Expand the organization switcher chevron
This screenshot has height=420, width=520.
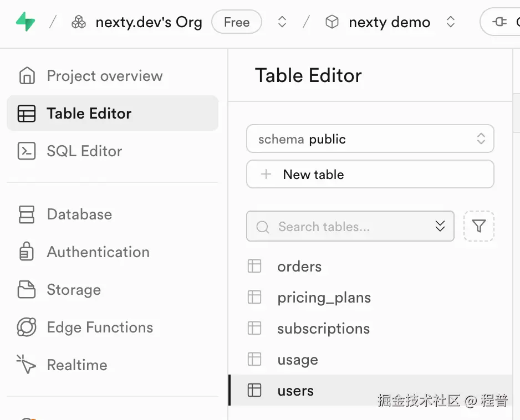coord(282,22)
